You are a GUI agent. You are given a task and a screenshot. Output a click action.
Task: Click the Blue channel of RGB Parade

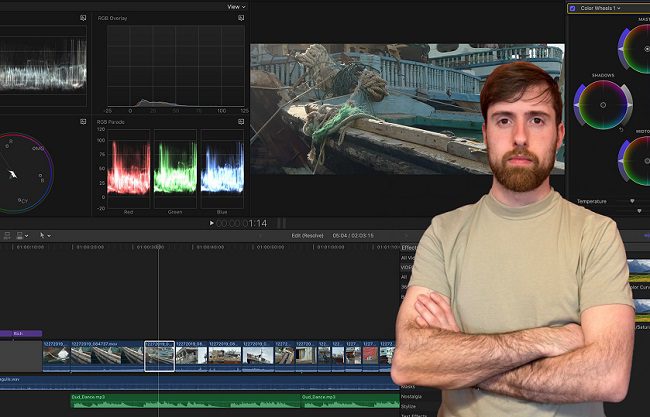pyautogui.click(x=222, y=168)
